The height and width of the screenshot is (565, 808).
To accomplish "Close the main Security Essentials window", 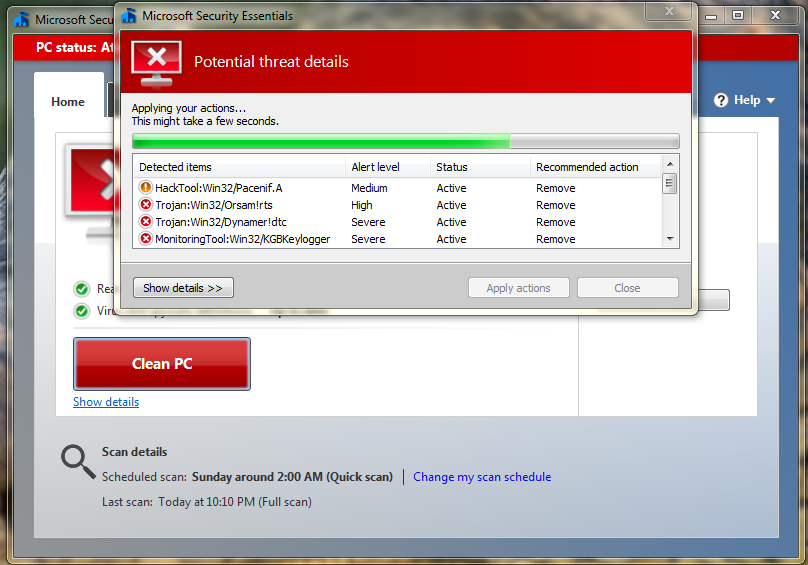I will pyautogui.click(x=775, y=15).
